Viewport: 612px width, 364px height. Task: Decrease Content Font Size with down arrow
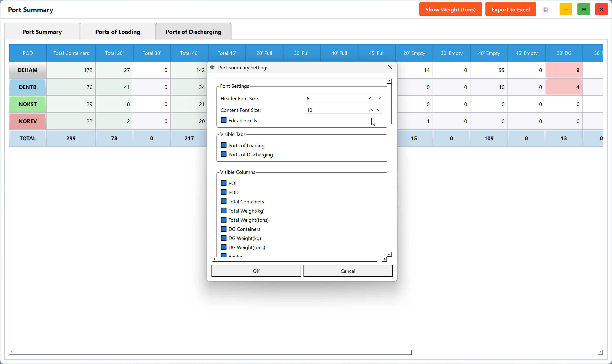[378, 110]
